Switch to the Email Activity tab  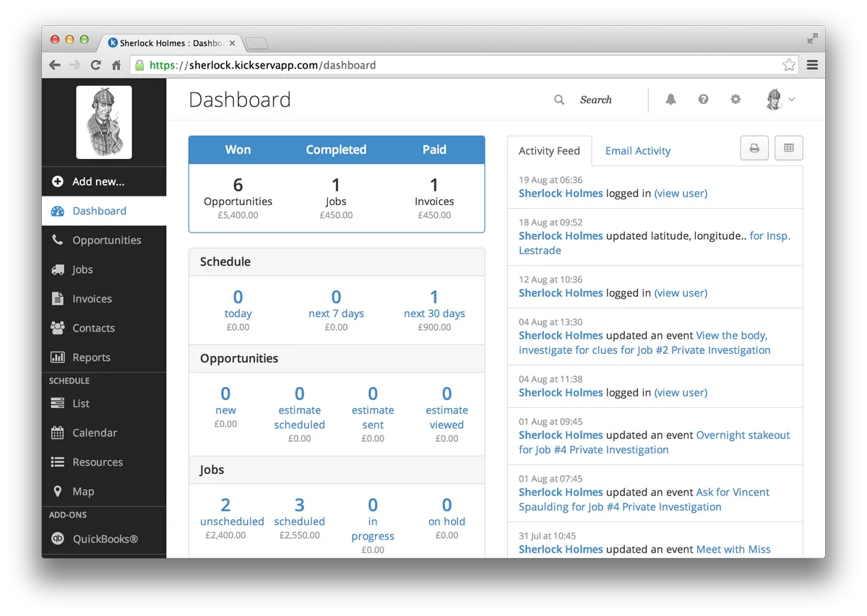(x=638, y=151)
